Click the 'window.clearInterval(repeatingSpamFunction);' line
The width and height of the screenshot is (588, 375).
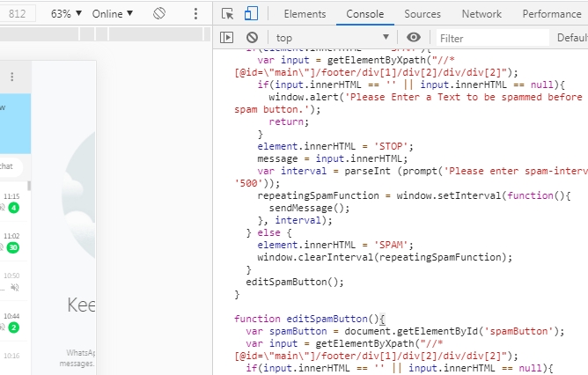(385, 257)
